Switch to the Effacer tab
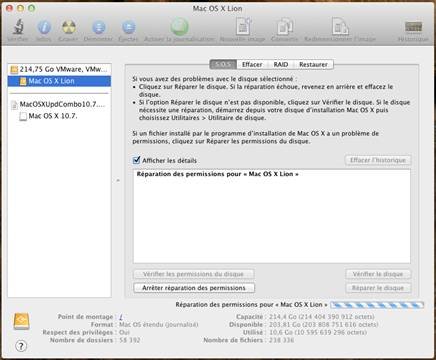This screenshot has width=436, height=360. pos(252,64)
